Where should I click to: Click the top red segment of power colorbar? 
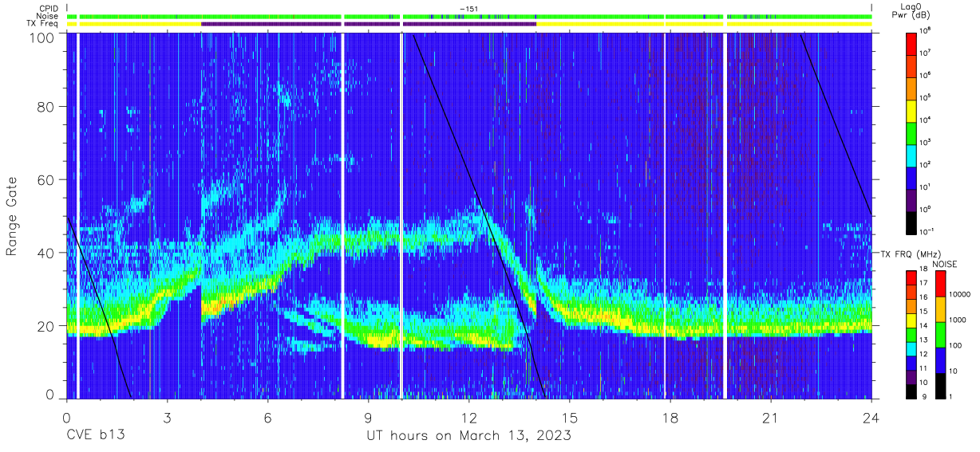(913, 43)
